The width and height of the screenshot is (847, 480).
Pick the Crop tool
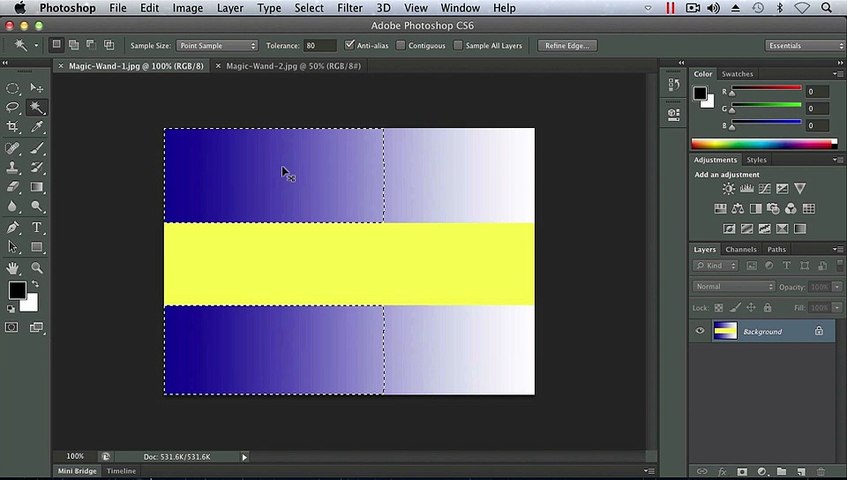13,127
